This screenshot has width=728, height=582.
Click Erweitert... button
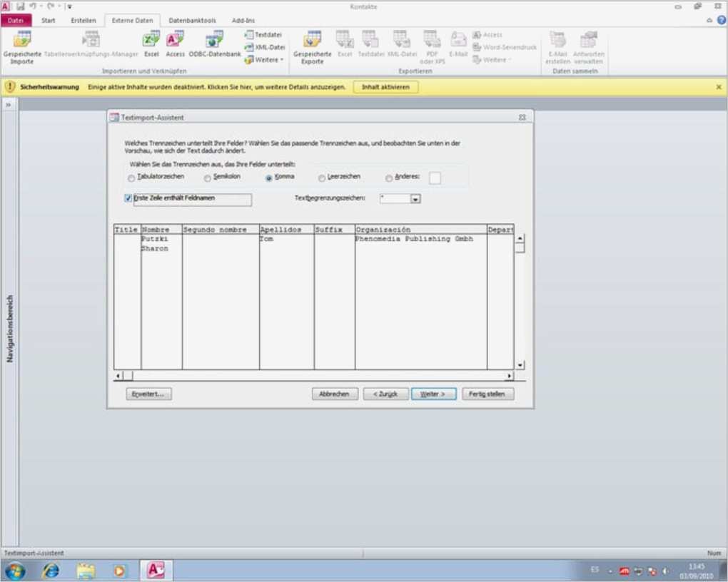[148, 394]
